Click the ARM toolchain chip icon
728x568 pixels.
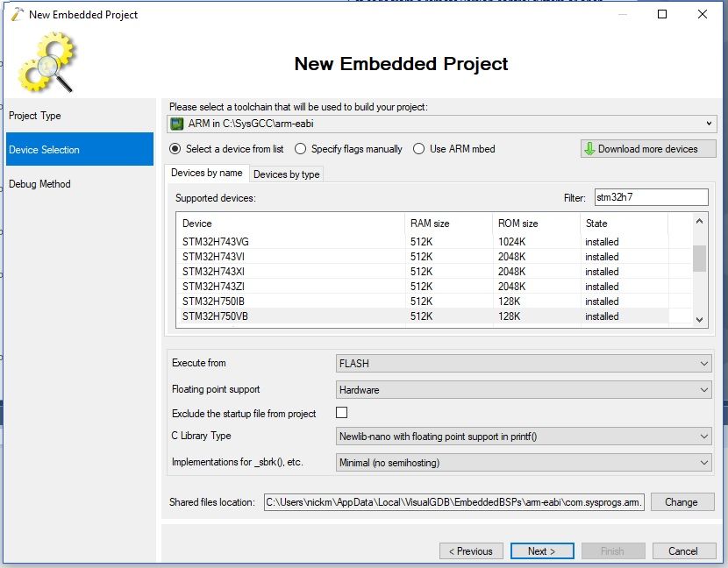point(177,124)
